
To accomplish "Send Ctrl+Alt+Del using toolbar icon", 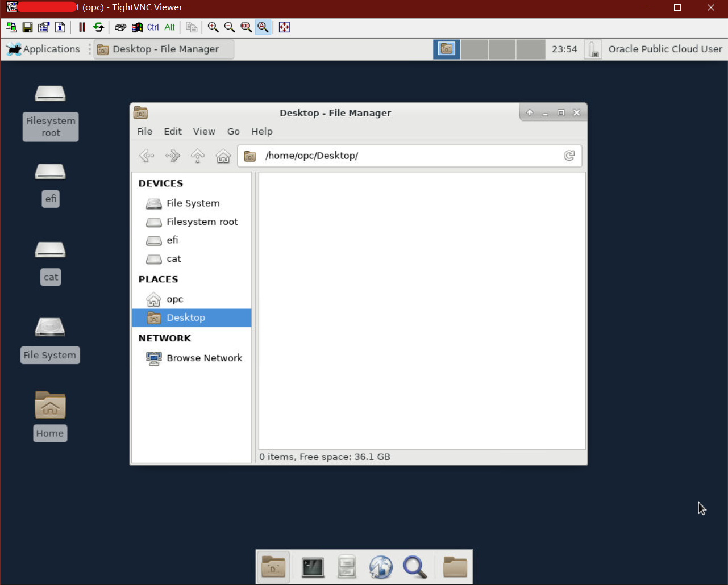I will pos(120,27).
